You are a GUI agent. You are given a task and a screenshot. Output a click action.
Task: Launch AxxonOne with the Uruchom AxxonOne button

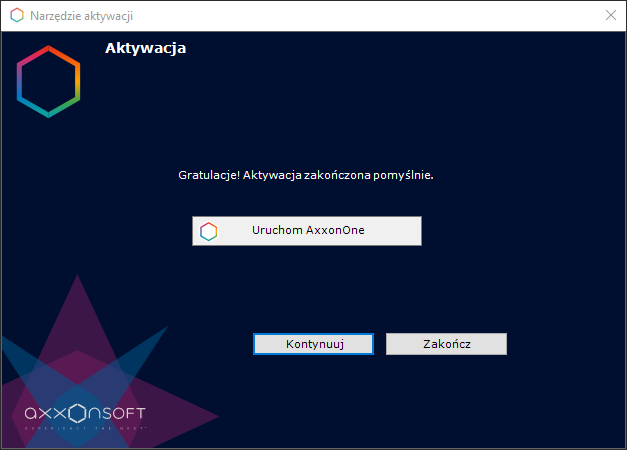point(307,231)
